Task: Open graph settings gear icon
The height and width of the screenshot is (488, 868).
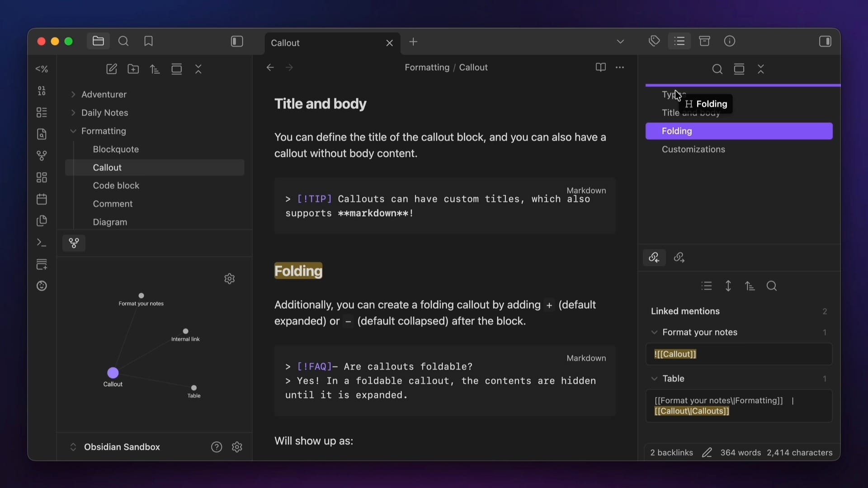Action: (229, 278)
